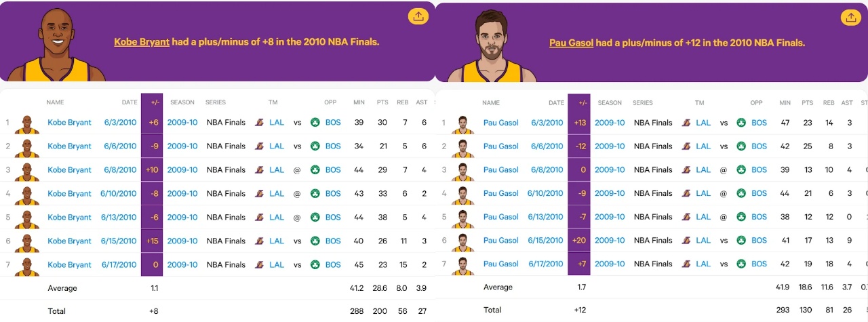Open Gasol's 6/8/2010 game date link
This screenshot has height=322, width=868.
click(548, 170)
